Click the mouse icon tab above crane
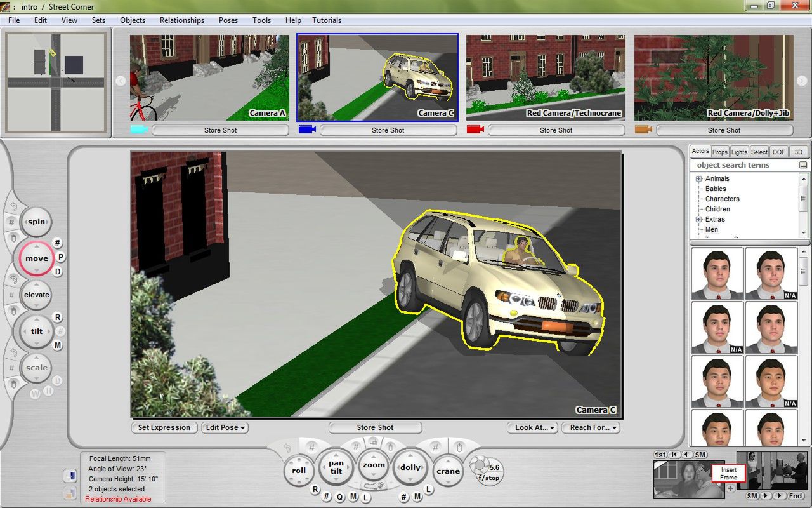 (x=459, y=448)
